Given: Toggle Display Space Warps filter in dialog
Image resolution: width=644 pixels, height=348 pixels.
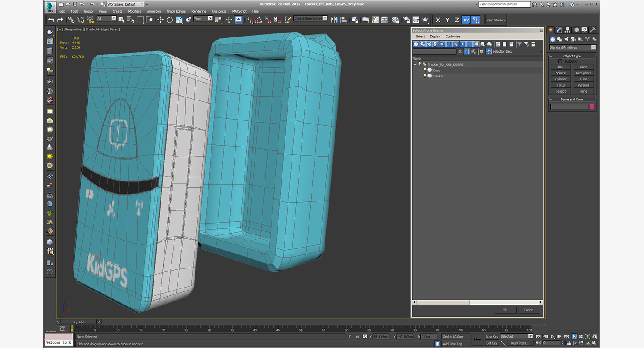Looking at the screenshot, I should point(449,44).
